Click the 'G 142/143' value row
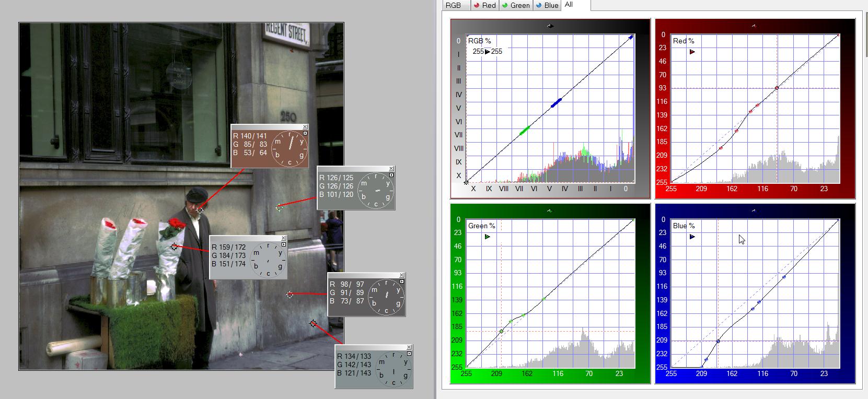Image resolution: width=868 pixels, height=399 pixels. tap(354, 365)
